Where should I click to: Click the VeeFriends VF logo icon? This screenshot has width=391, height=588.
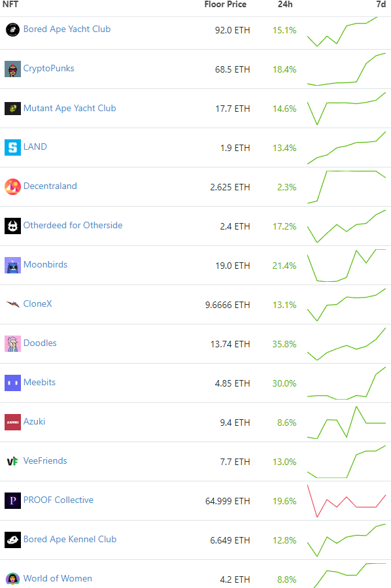(x=12, y=461)
